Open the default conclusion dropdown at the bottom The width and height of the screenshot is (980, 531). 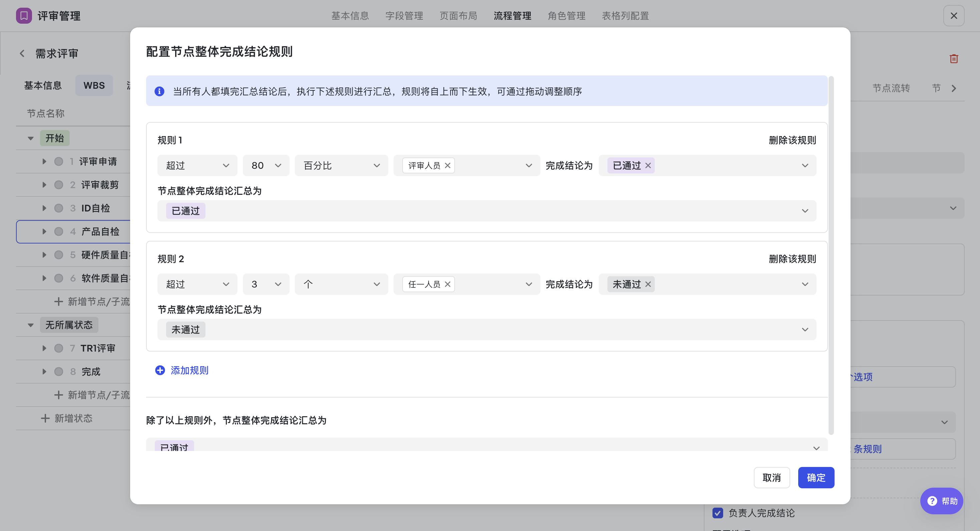point(487,445)
